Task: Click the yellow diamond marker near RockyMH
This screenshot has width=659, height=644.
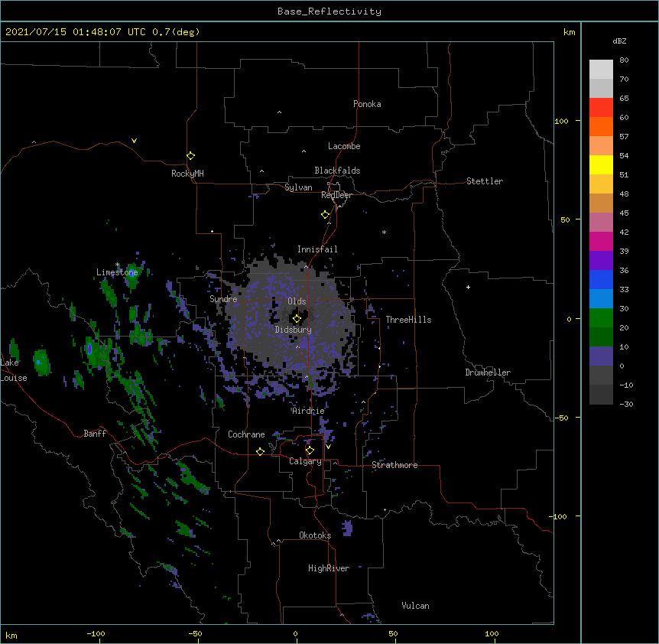Action: (x=190, y=155)
